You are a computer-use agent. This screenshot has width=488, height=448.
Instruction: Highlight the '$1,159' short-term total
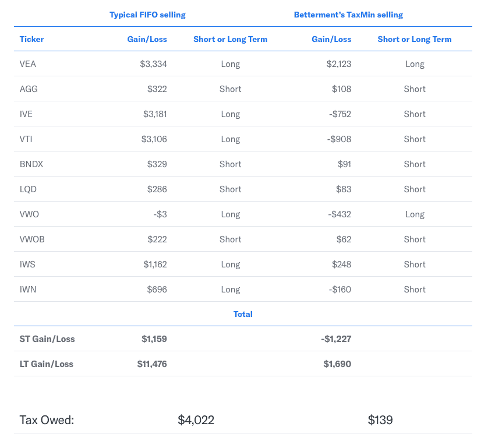click(x=154, y=339)
